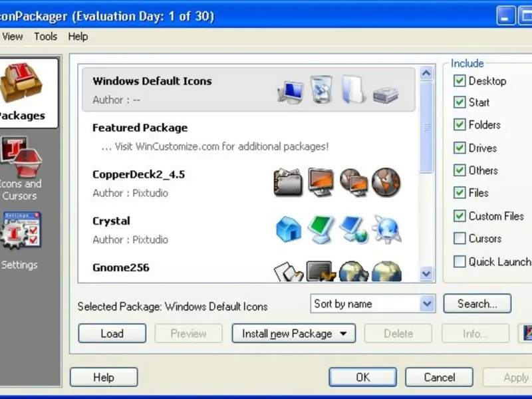Screen dimensions: 532x399
Task: Uncheck the Start checkbox
Action: [x=460, y=102]
